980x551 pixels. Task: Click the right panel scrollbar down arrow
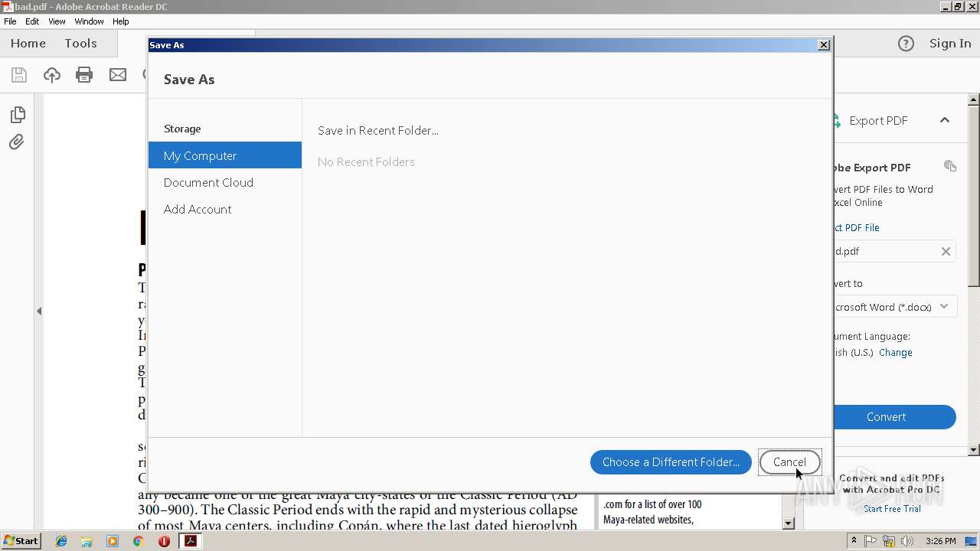pyautogui.click(x=974, y=451)
